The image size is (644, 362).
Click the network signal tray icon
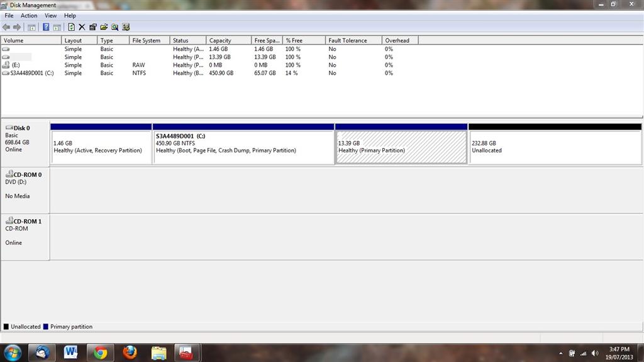coord(583,353)
